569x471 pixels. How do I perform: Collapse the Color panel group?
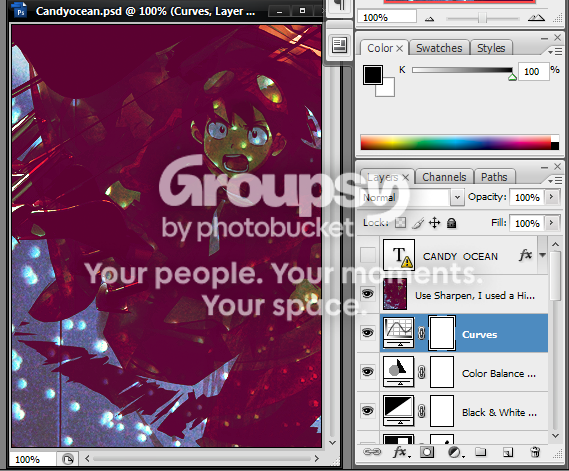(x=544, y=38)
